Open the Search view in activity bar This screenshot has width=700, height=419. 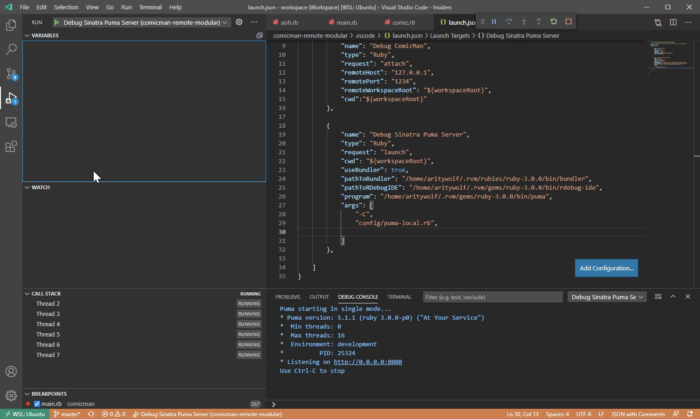click(x=11, y=49)
